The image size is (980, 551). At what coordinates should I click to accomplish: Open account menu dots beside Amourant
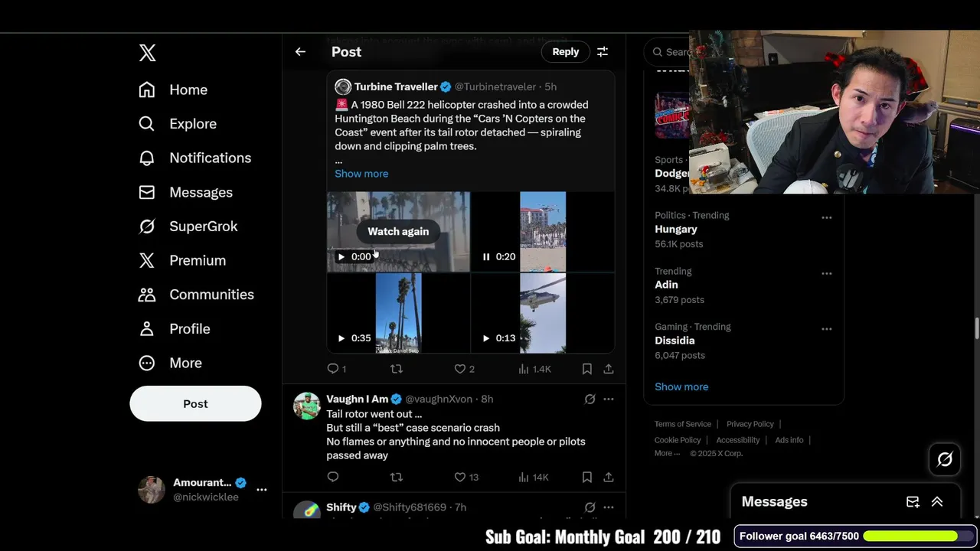(x=262, y=490)
